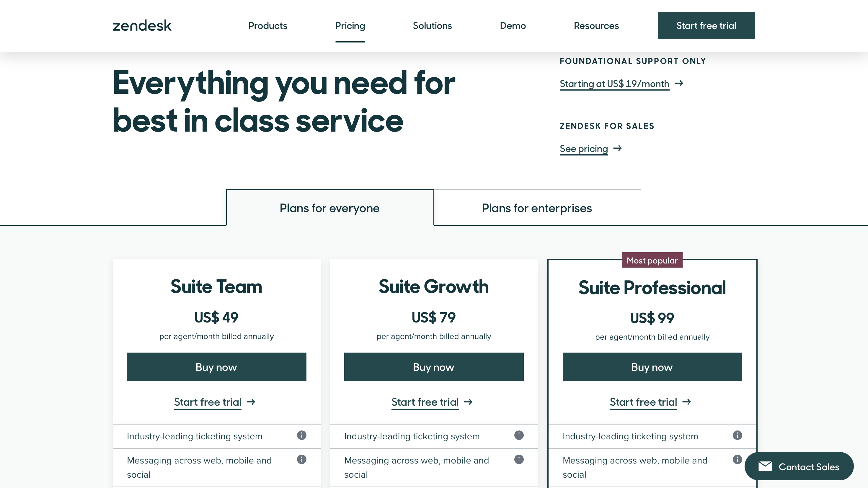Click Buy now for Suite Team plan

tap(216, 366)
